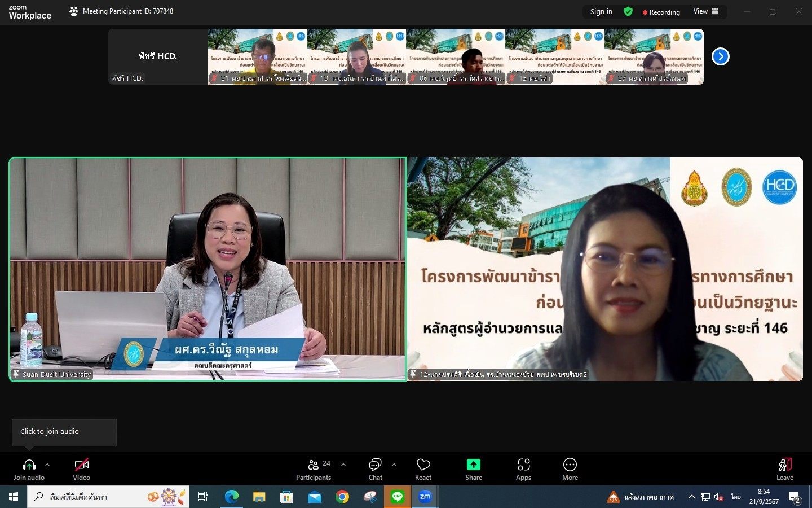Show next page of participant thumbnails

click(x=720, y=56)
